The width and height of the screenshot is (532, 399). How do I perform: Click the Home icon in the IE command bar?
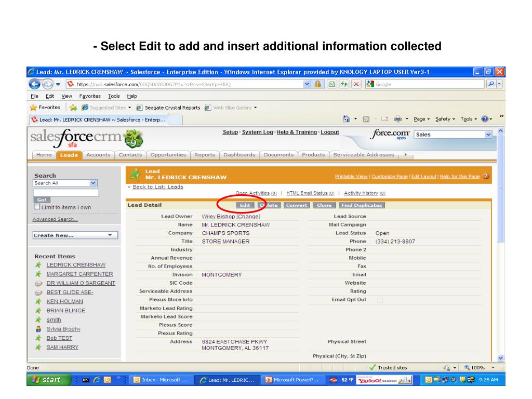click(x=346, y=119)
